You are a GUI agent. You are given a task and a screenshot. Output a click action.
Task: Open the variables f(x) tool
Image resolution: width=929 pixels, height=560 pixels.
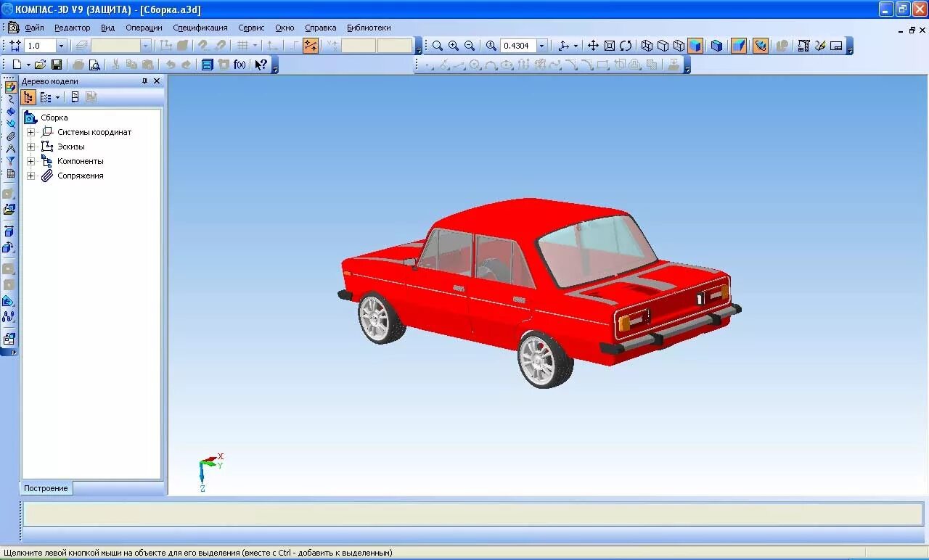(x=240, y=65)
